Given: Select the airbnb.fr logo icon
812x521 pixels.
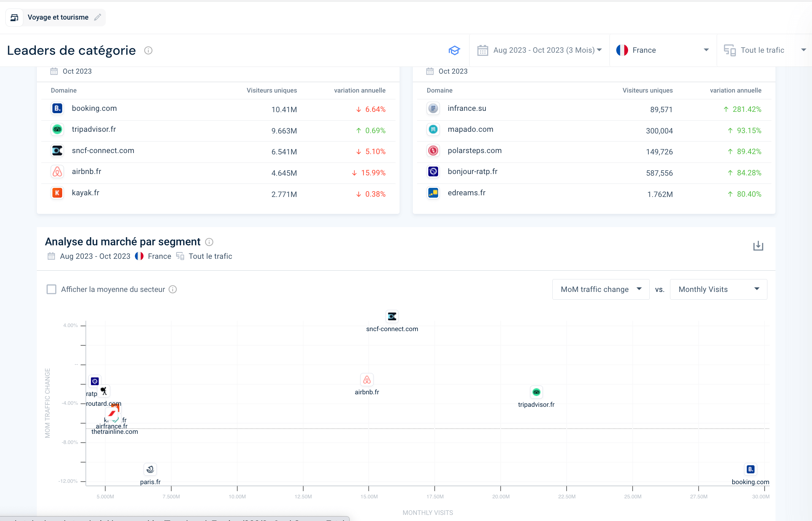Looking at the screenshot, I should pos(57,172).
